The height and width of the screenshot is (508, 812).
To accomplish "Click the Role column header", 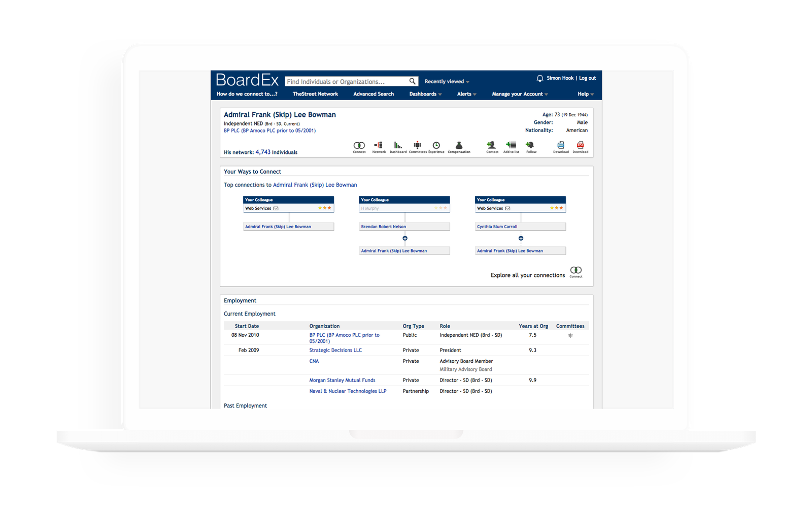I will [x=445, y=326].
